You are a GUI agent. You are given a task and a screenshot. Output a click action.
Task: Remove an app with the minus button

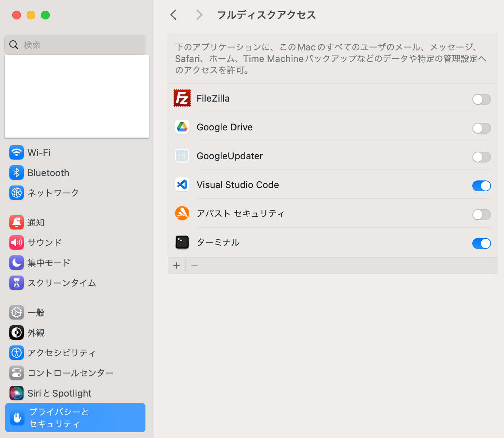[194, 265]
